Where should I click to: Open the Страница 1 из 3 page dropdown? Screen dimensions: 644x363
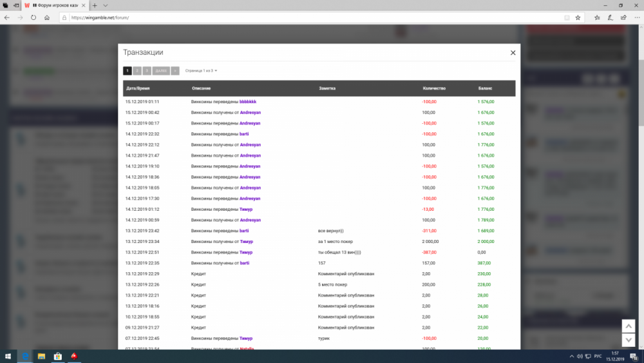coord(202,71)
